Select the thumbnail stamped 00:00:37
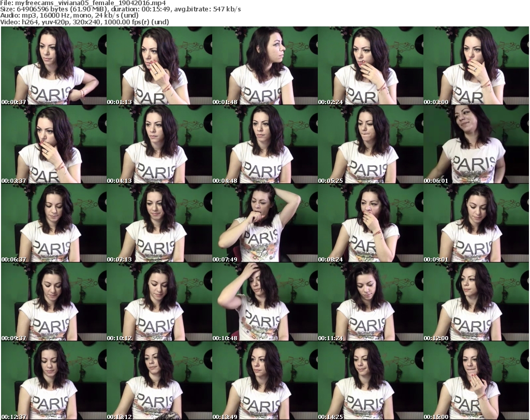This screenshot has width=530, height=420. (x=54, y=66)
